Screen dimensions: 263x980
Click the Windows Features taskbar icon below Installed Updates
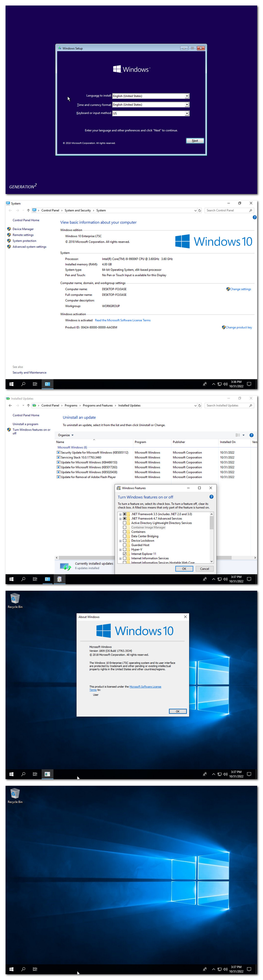[x=59, y=579]
